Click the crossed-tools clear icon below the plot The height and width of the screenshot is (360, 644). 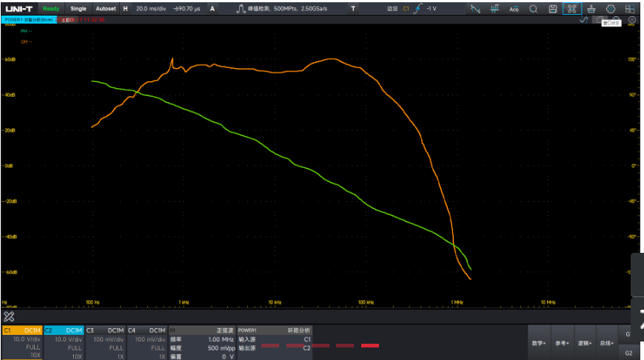click(9, 316)
